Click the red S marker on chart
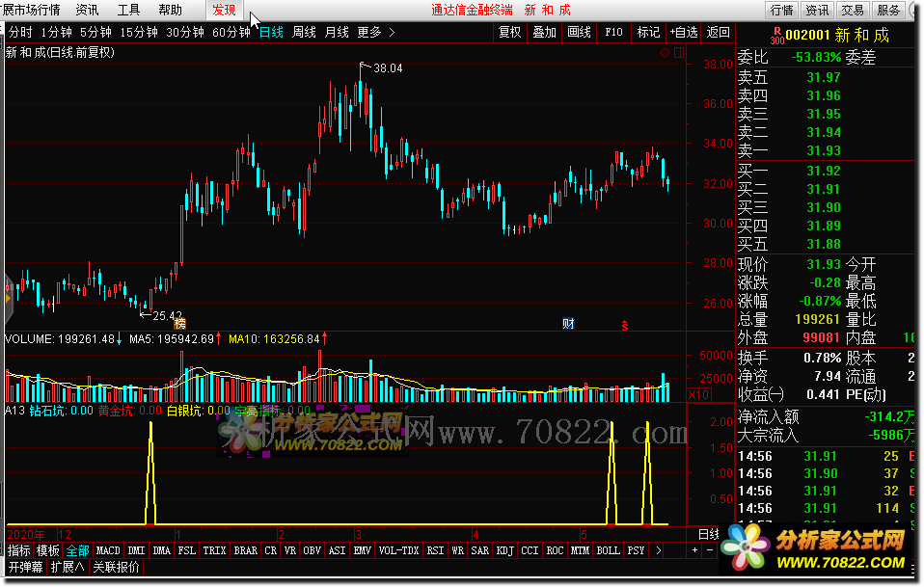 pyautogui.click(x=625, y=326)
